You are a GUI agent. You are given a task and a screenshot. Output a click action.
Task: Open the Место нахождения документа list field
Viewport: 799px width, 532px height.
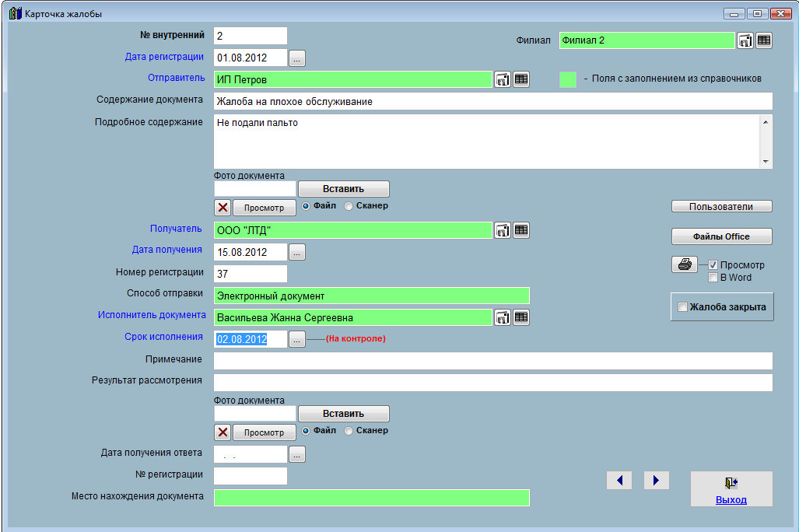coord(371,497)
